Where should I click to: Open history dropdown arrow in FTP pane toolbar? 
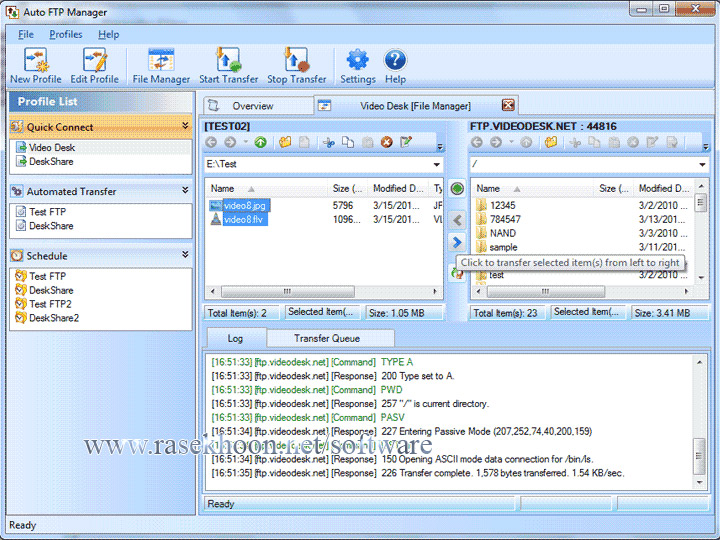point(511,142)
